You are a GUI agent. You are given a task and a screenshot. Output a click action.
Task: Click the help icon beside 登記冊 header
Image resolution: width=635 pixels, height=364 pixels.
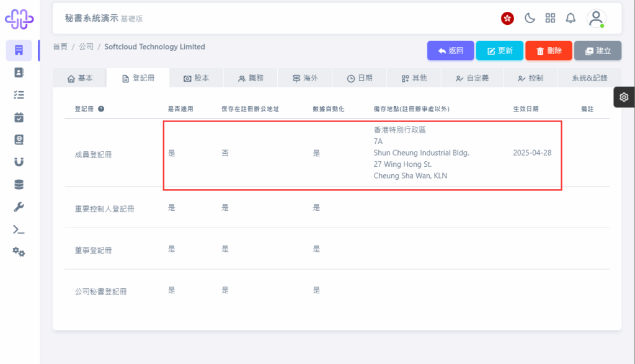click(101, 109)
